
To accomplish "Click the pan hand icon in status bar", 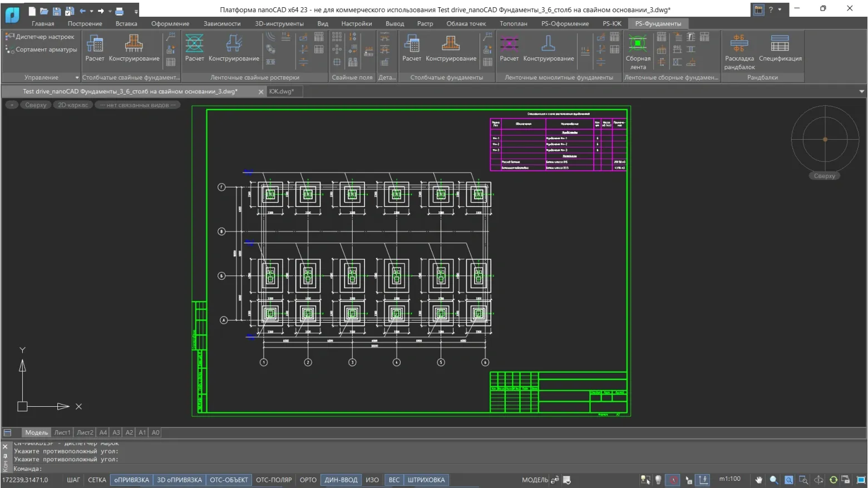I will point(758,480).
